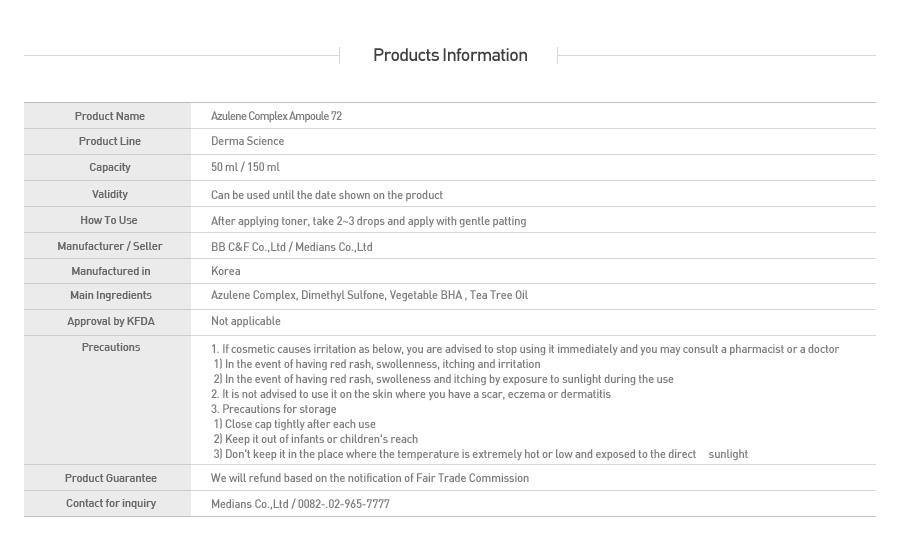
Task: Select the Validity label
Action: 109,194
